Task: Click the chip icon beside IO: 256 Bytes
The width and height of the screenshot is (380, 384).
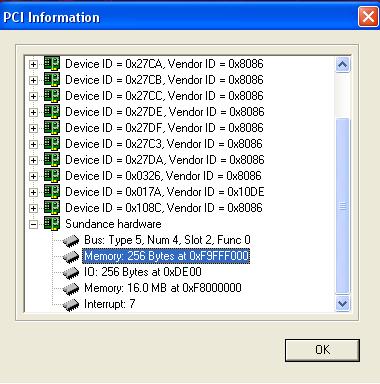Action: pos(71,272)
